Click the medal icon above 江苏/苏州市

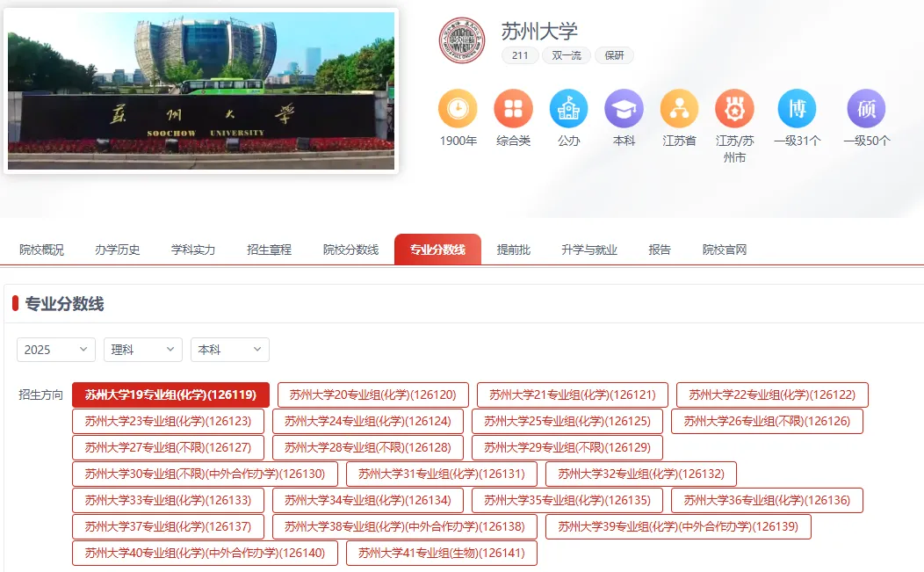tap(735, 108)
